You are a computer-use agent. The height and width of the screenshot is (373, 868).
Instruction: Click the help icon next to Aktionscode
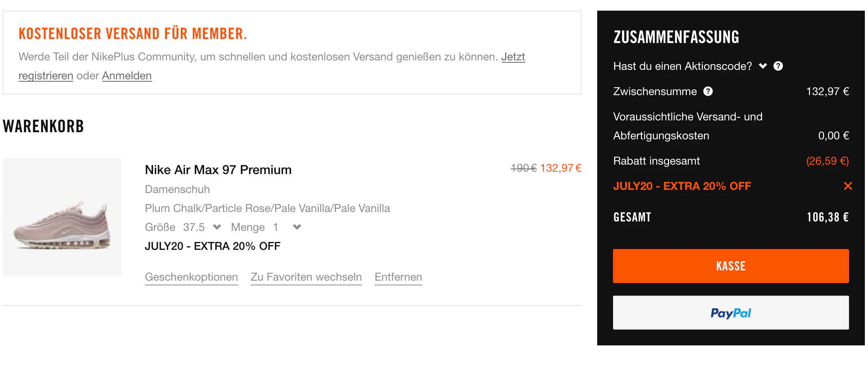point(778,66)
